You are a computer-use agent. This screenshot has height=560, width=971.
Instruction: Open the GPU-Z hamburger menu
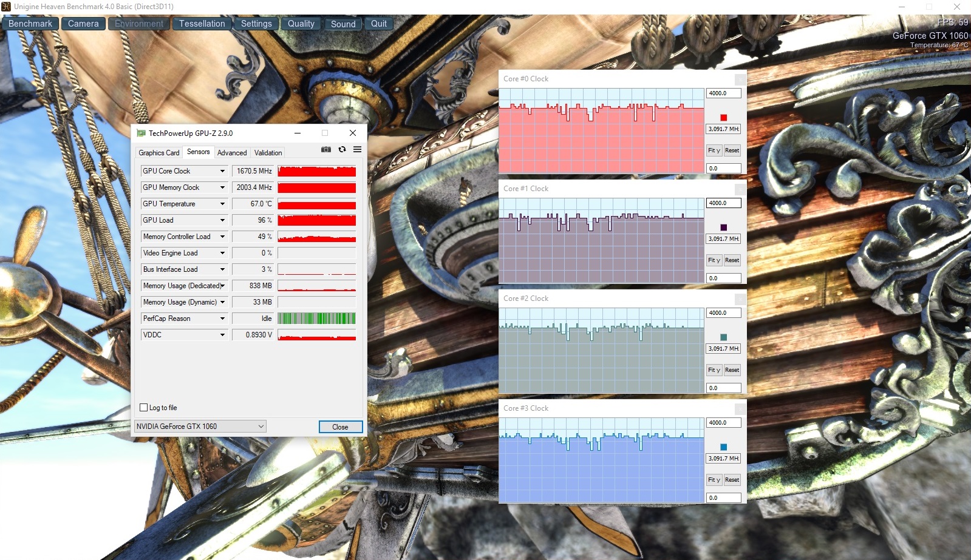click(357, 149)
